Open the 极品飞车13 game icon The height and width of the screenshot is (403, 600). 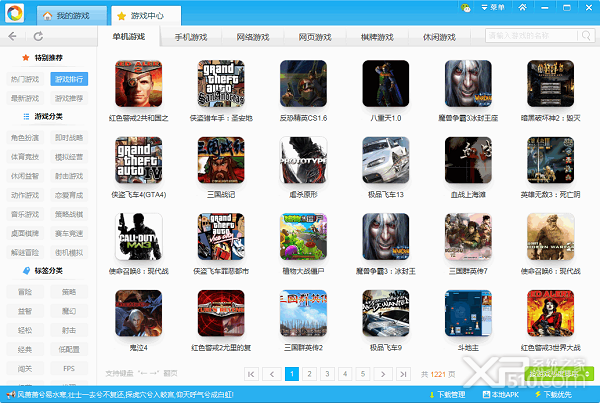(x=386, y=160)
